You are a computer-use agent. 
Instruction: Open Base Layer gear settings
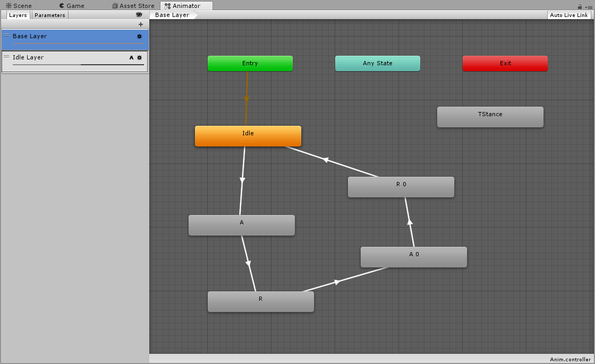coord(139,37)
